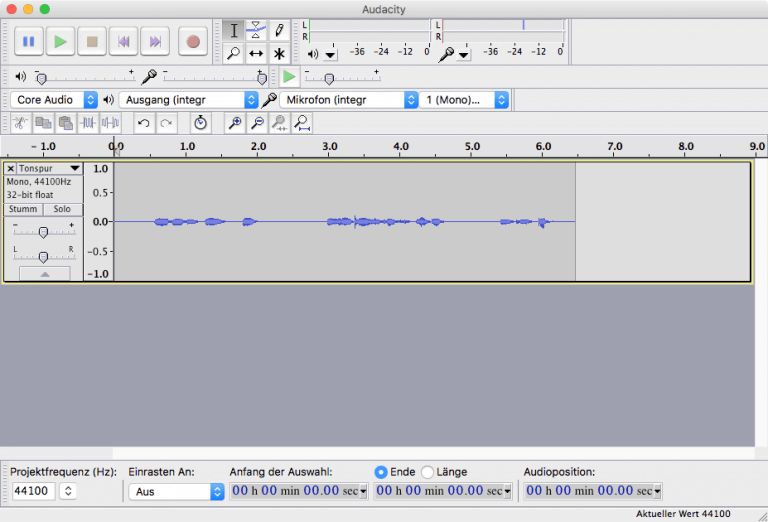Open the Ausgang output device dropdown
This screenshot has width=768, height=522.
pyautogui.click(x=189, y=100)
